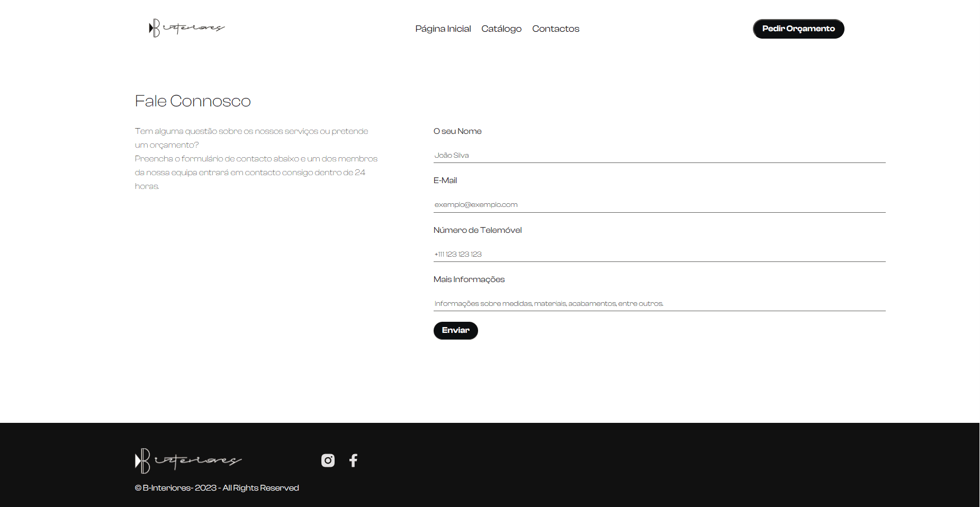980x507 pixels.
Task: Click the 'Mais Informações' label
Action: click(x=469, y=279)
